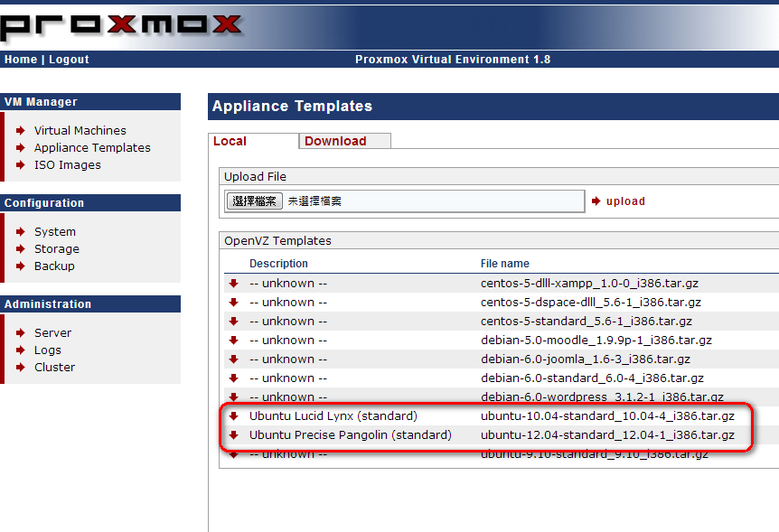Open Cluster under Administration
Screen dimensions: 779x532
[54, 368]
